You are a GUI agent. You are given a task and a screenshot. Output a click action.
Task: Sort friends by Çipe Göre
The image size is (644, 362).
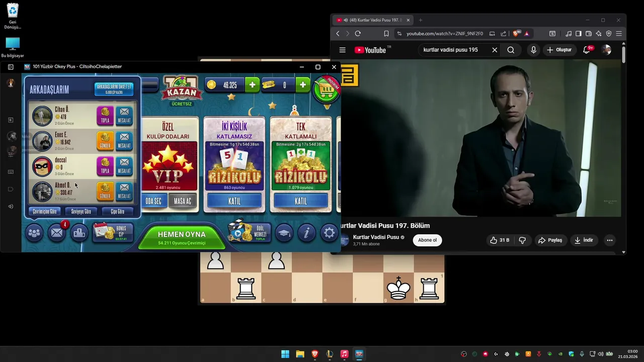click(118, 212)
